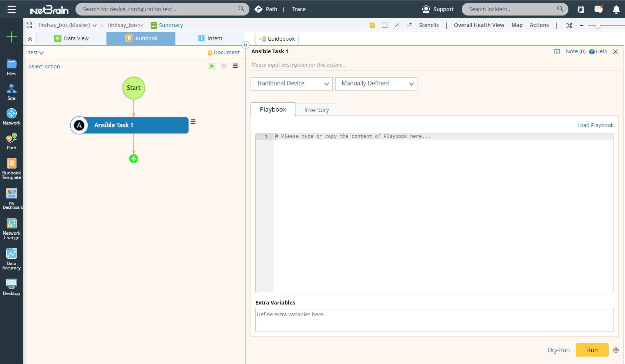Click the green plus add icon in sidebar
Image resolution: width=625 pixels, height=364 pixels.
point(11,37)
